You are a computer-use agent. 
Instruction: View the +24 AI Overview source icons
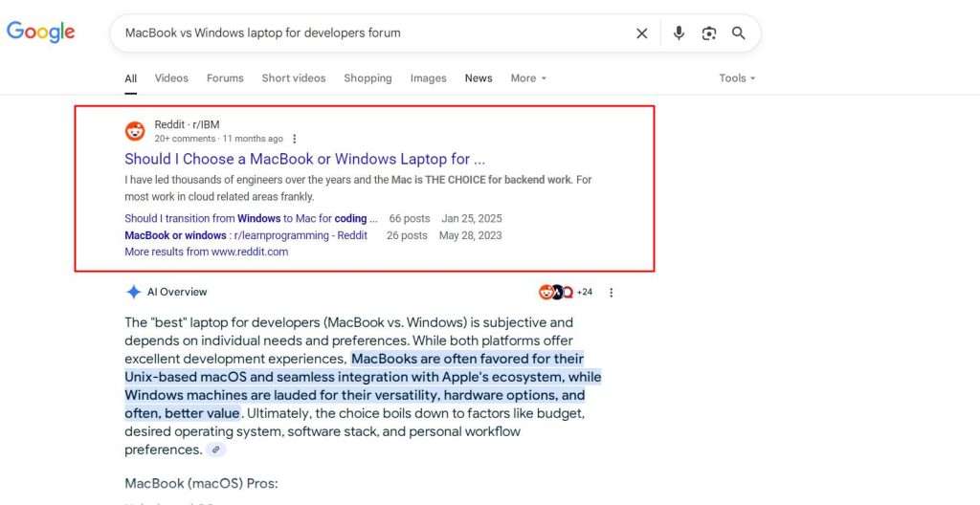(x=565, y=292)
